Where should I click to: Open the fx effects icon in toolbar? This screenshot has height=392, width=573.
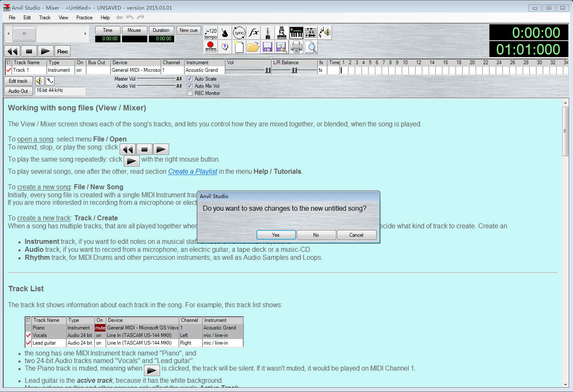254,33
